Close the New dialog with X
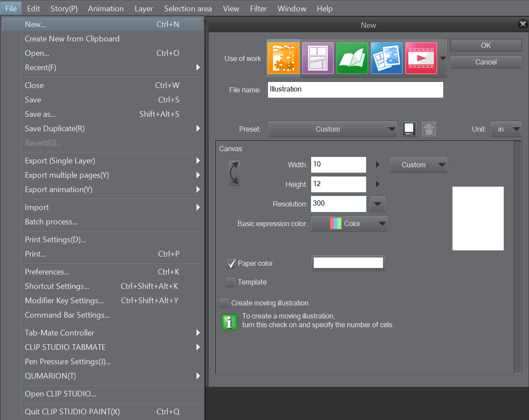The width and height of the screenshot is (529, 420). 522,24
